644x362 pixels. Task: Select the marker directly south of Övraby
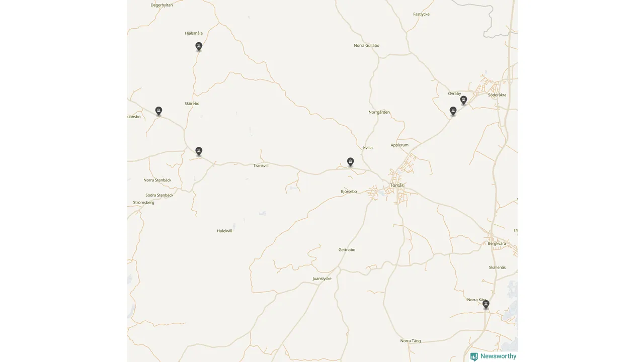coord(453,111)
